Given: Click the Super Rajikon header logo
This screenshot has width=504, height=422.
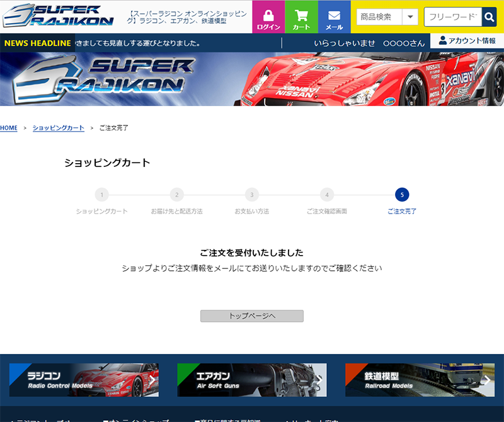Looking at the screenshot, I should click(x=59, y=16).
